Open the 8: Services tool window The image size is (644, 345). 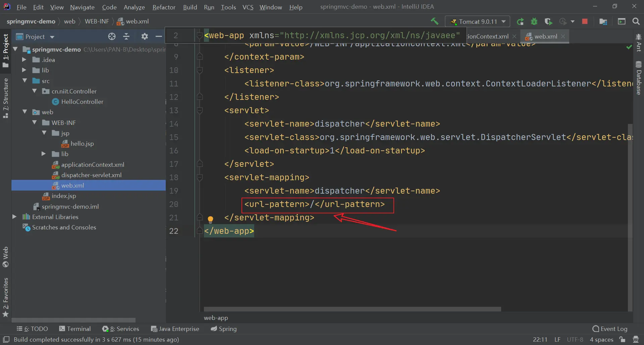coord(121,329)
